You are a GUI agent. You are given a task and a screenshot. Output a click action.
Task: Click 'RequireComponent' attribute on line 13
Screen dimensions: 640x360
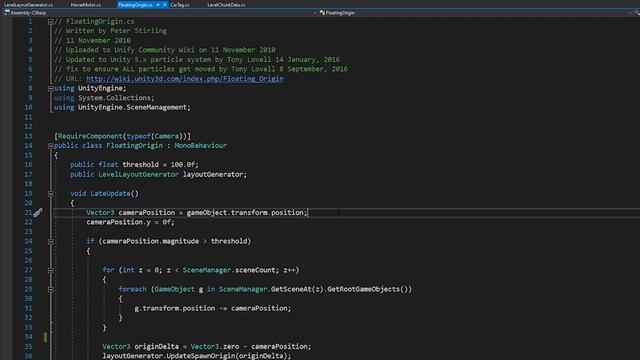90,136
